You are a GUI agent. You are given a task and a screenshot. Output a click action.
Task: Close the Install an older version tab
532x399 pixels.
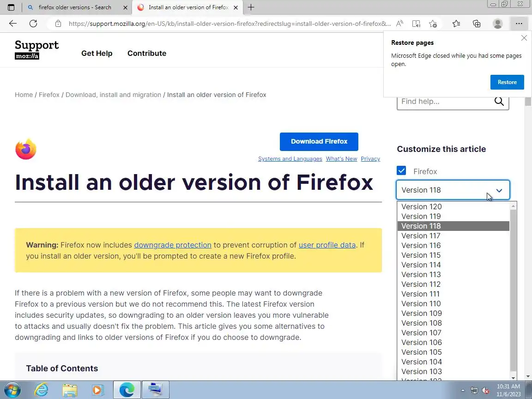[236, 7]
